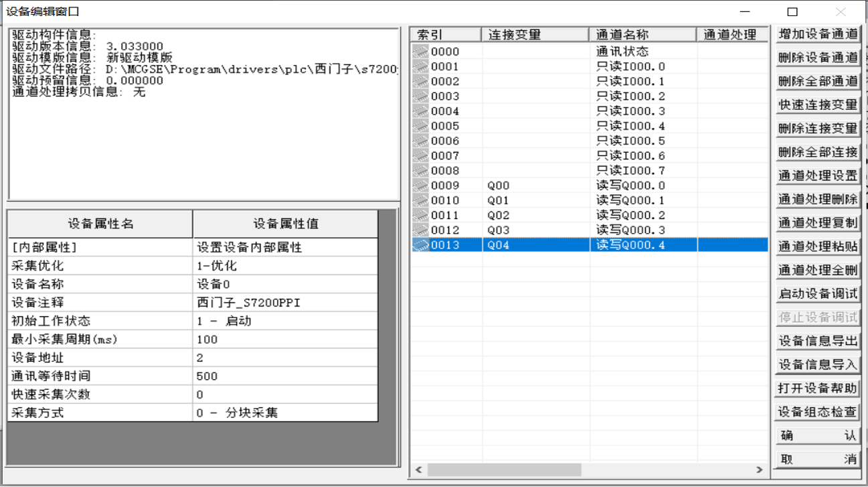Screen dimensions: 868x487
Task: Click the channel icon of row 0009
Action: click(420, 186)
